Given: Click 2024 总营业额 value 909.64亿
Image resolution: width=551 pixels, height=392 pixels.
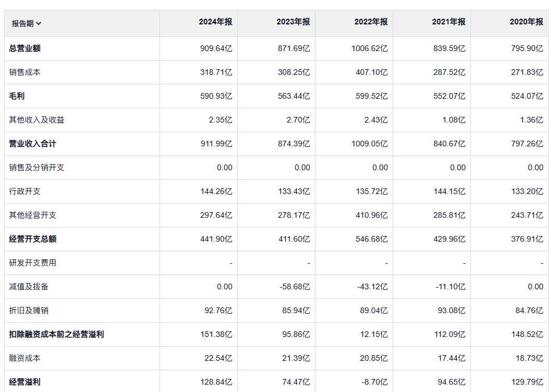Looking at the screenshot, I should coord(216,48).
